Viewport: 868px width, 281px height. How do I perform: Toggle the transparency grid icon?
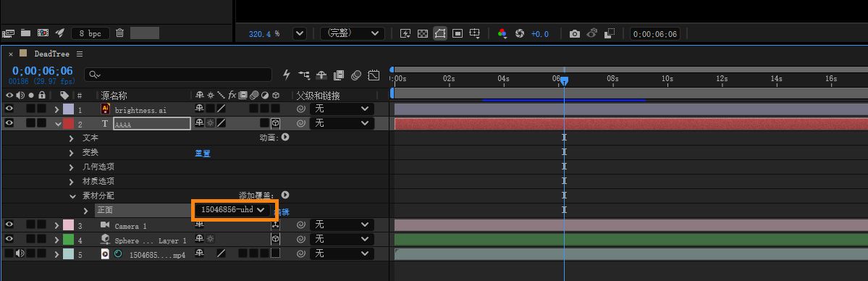(422, 34)
